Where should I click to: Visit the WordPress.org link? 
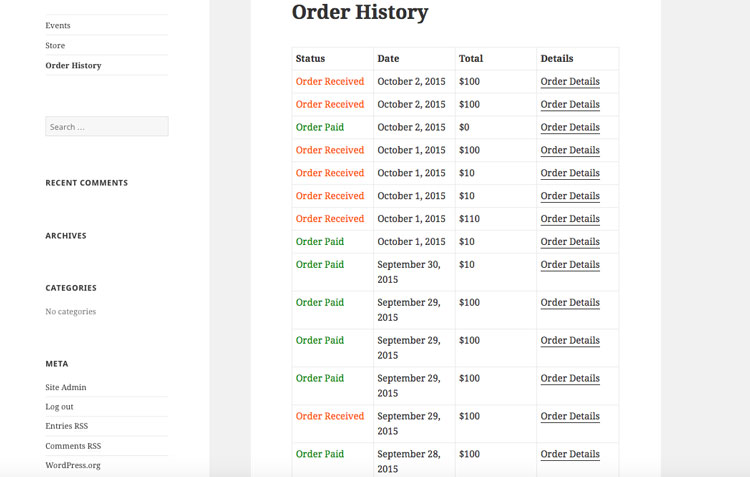(x=73, y=465)
